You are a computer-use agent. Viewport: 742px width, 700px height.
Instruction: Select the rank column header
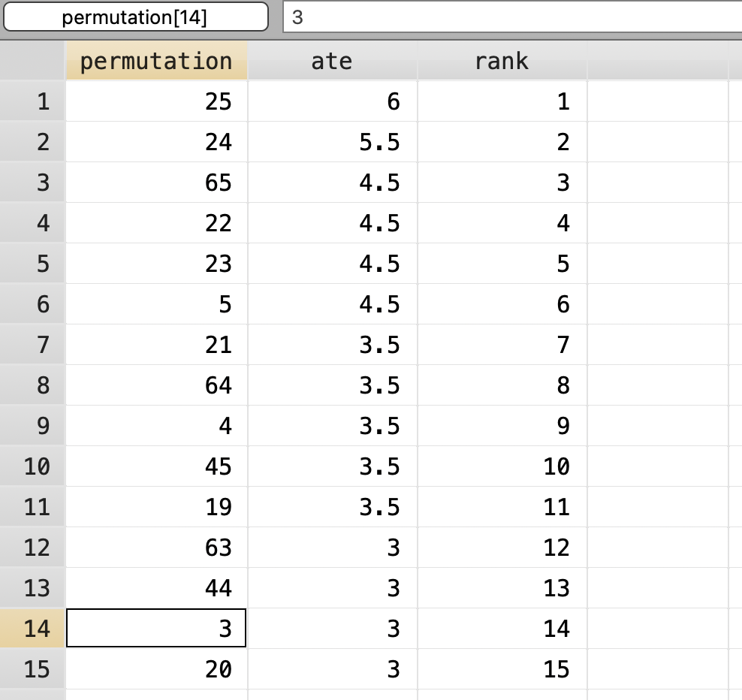click(x=502, y=61)
